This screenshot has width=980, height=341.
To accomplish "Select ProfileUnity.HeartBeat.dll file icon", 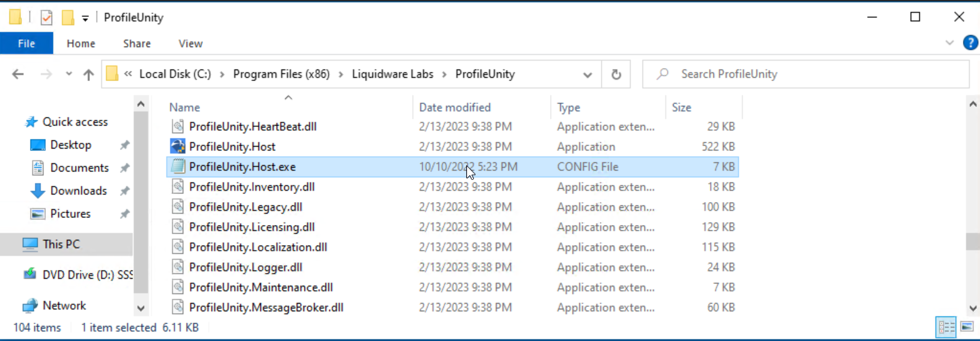I will (178, 126).
